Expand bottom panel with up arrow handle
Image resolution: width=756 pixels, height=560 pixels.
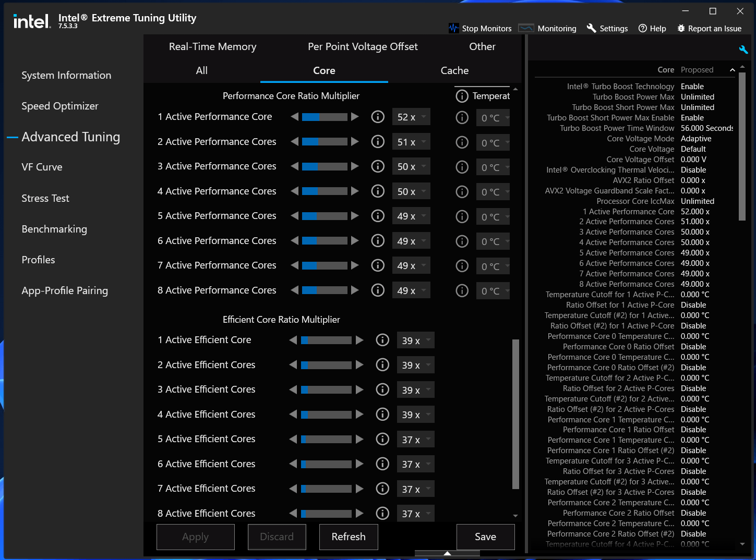(447, 553)
